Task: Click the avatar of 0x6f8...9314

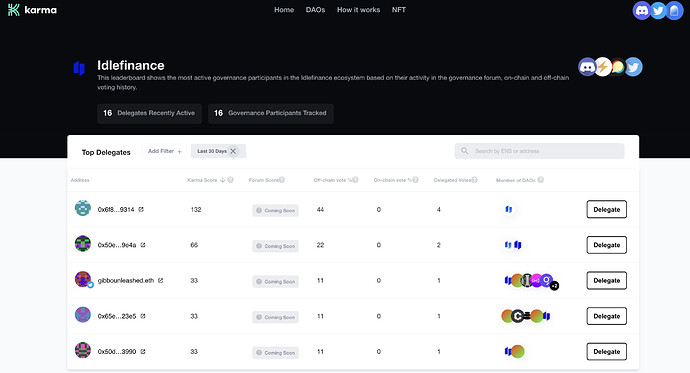Action: click(83, 208)
